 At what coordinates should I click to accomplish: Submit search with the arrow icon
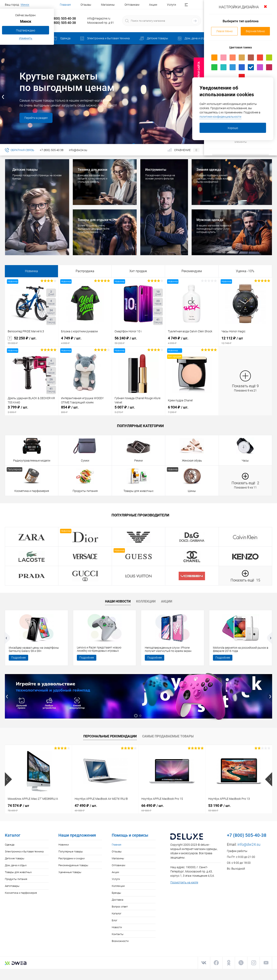[x=195, y=20]
